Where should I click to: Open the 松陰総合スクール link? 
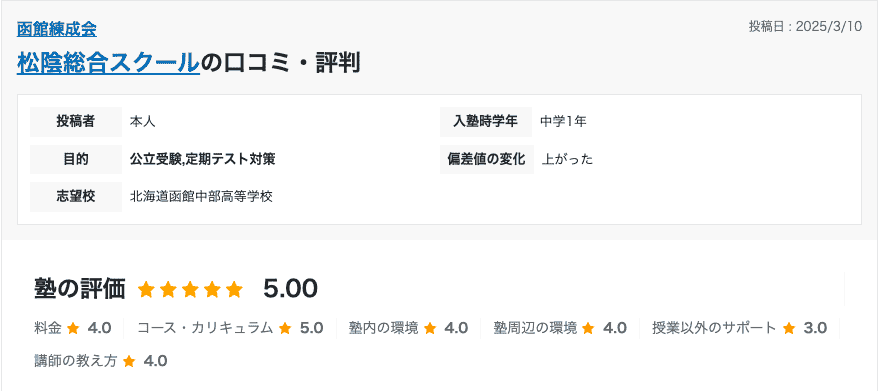[108, 63]
